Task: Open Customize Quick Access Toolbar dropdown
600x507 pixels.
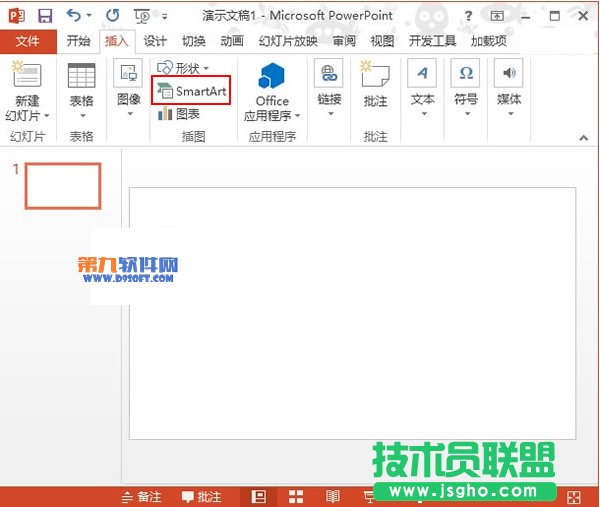Action: (165, 16)
